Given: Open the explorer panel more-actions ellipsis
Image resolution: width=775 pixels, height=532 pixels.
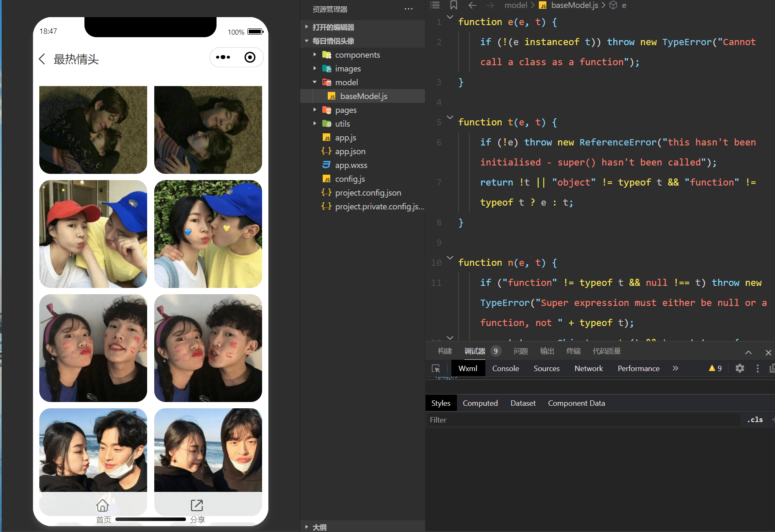Looking at the screenshot, I should pyautogui.click(x=408, y=9).
